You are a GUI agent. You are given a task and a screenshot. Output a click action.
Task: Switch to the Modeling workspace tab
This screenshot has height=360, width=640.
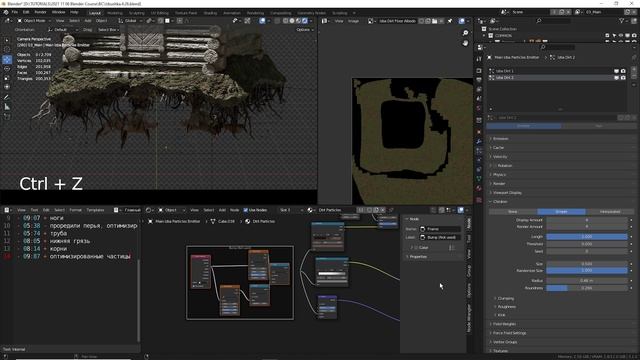click(x=115, y=13)
